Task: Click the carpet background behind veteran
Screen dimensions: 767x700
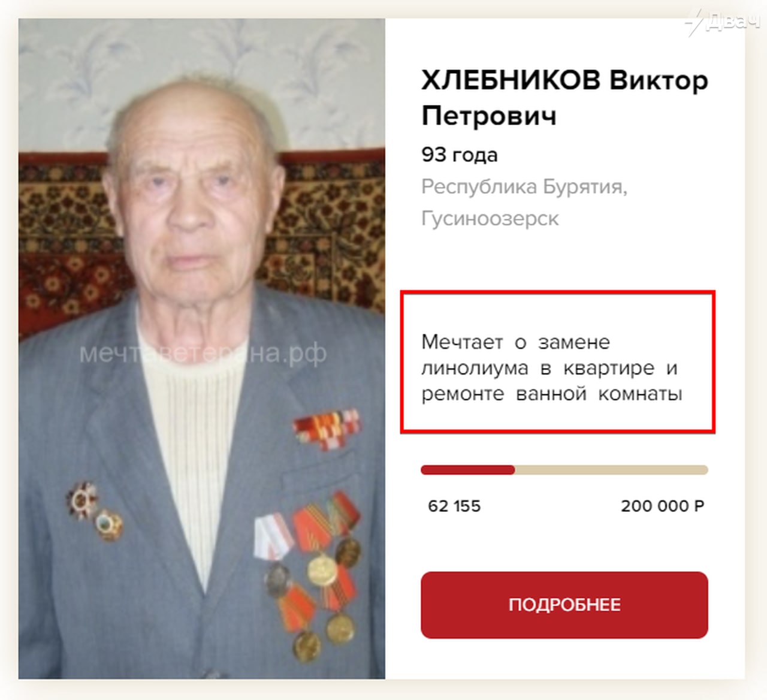Action: 336,228
